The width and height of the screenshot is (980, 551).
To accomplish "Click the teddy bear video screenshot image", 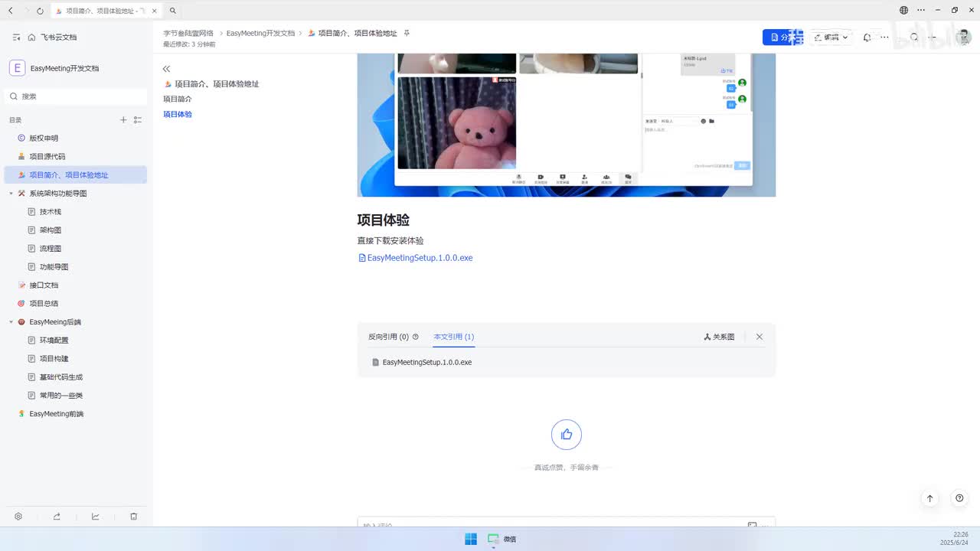I will tap(457, 122).
